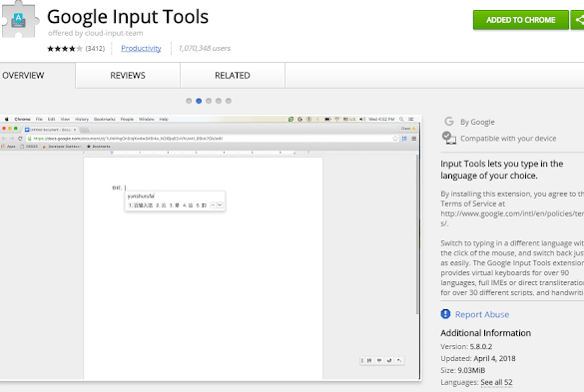
Task: Click the Version 5.8.0.2 text
Action: [x=466, y=346]
